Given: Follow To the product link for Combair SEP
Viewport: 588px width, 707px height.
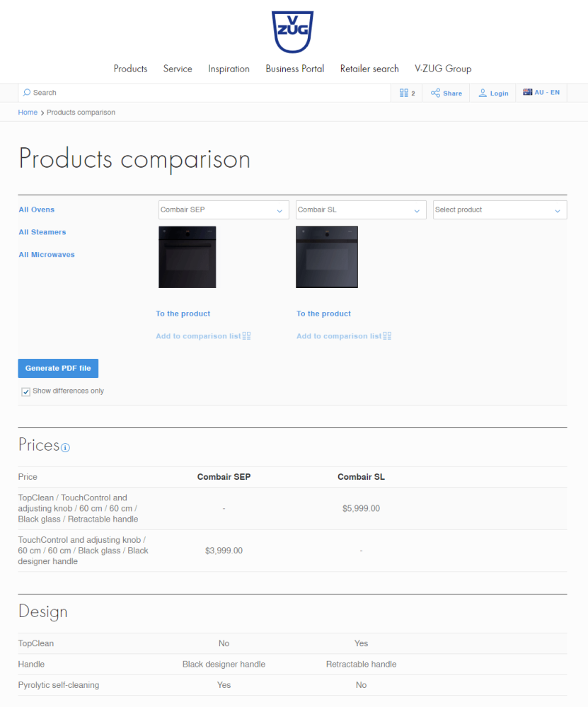Looking at the screenshot, I should point(183,314).
